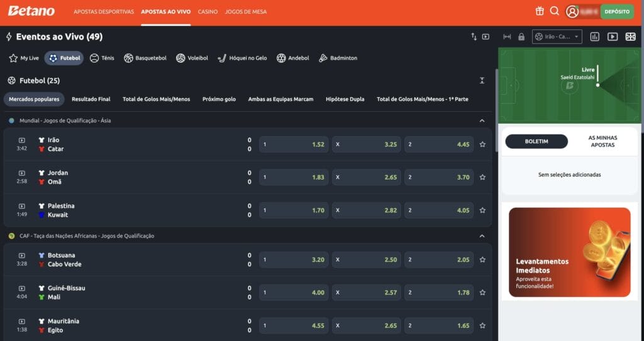This screenshot has height=341, width=644.
Task: Open the statistics chart icon
Action: click(595, 36)
